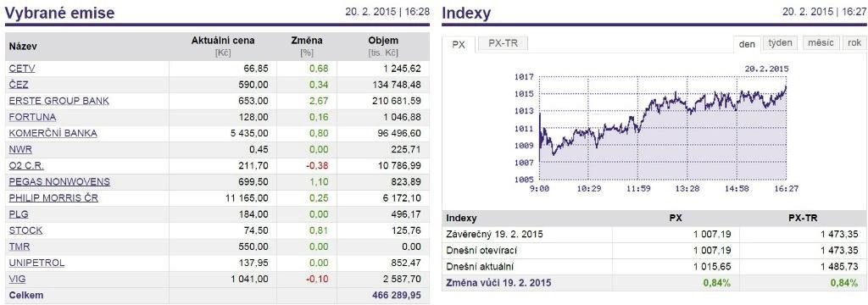Viewport: 868px width, 305px height.
Task: Select the PLG stock link
Action: tap(19, 214)
